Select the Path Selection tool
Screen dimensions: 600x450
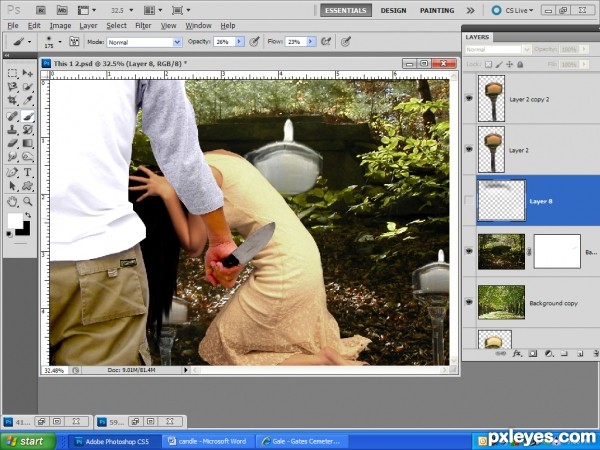pyautogui.click(x=12, y=186)
